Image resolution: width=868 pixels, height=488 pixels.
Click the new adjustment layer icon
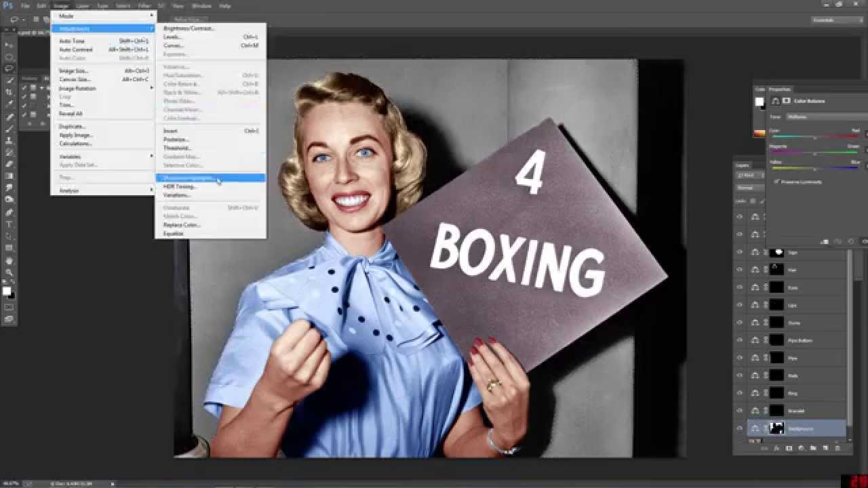800,448
